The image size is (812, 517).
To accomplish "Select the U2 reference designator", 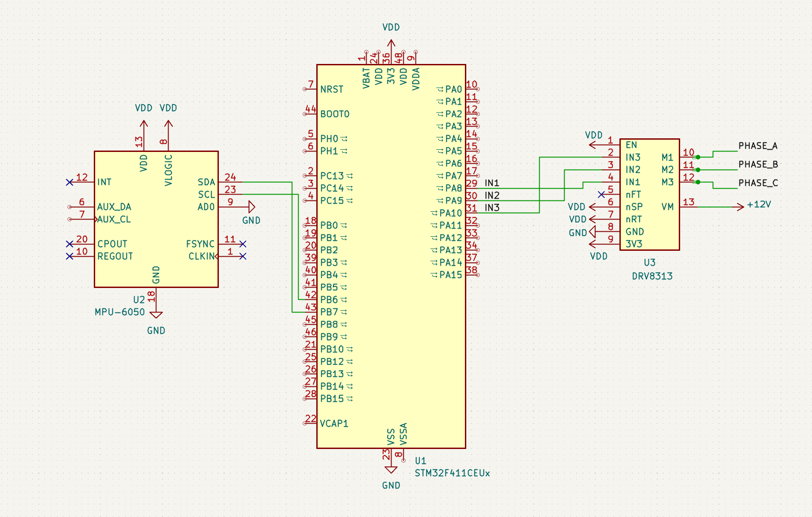I will [139, 300].
